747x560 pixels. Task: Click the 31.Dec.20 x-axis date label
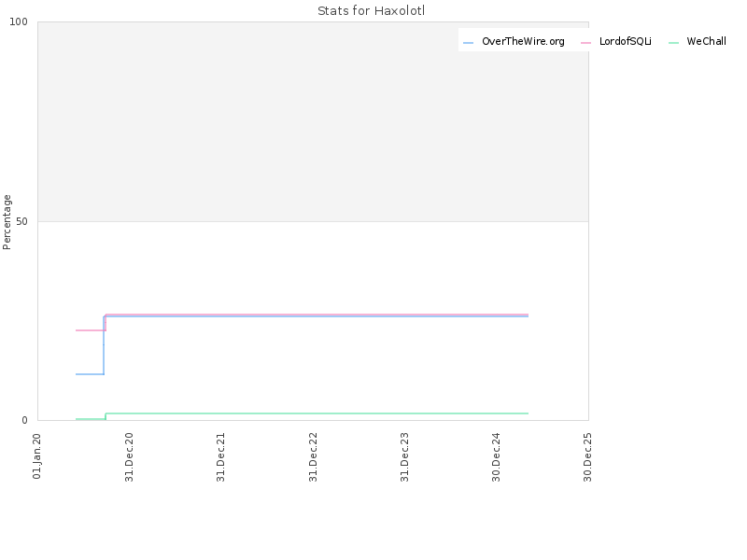[129, 457]
